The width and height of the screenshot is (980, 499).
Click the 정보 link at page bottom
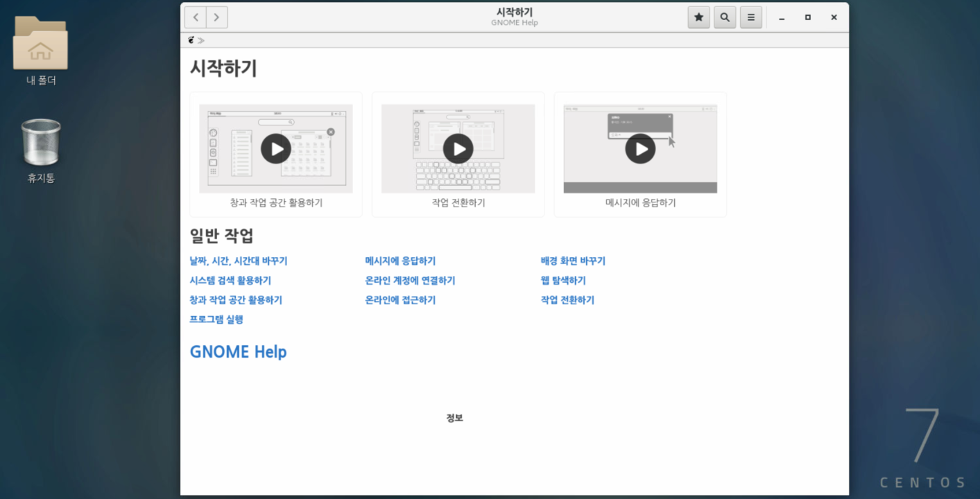[x=455, y=418]
